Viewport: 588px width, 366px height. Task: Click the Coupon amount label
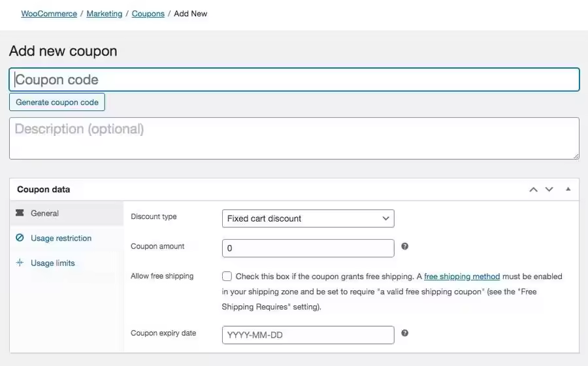coord(157,246)
